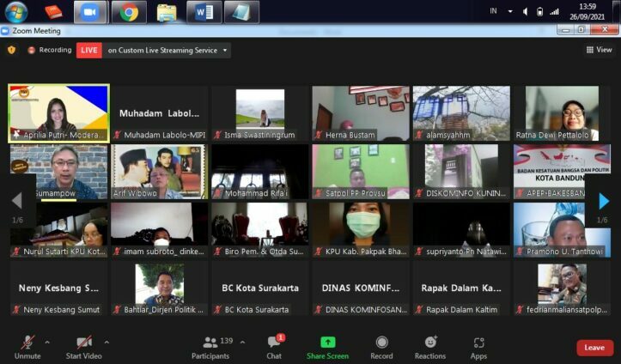Click the IN language indicator

click(493, 11)
